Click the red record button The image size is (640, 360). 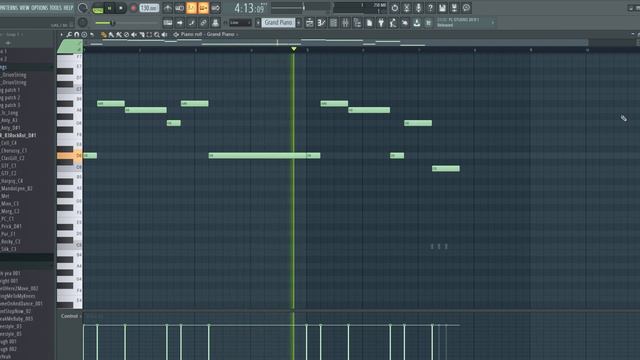(x=133, y=8)
